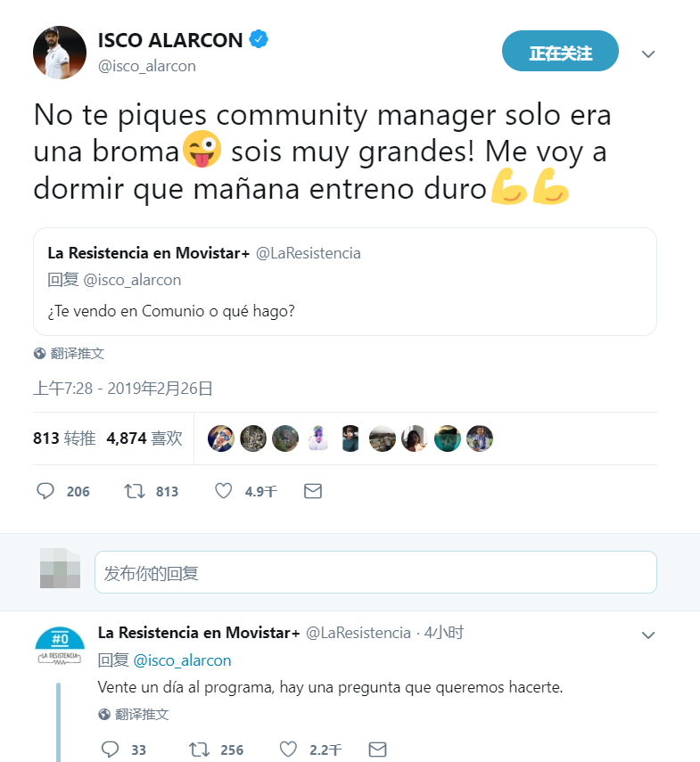Send main tweet via direct message envelope
The height and width of the screenshot is (762, 700).
click(x=313, y=491)
